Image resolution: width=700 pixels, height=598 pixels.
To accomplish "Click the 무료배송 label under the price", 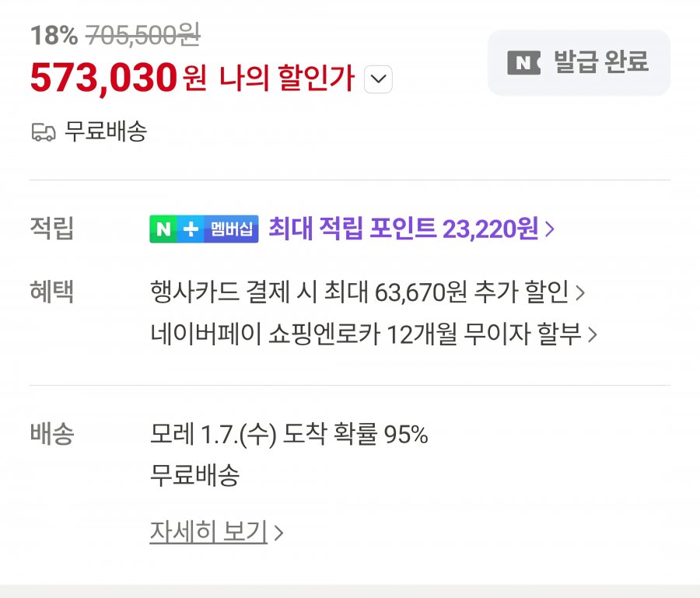I will (x=105, y=132).
